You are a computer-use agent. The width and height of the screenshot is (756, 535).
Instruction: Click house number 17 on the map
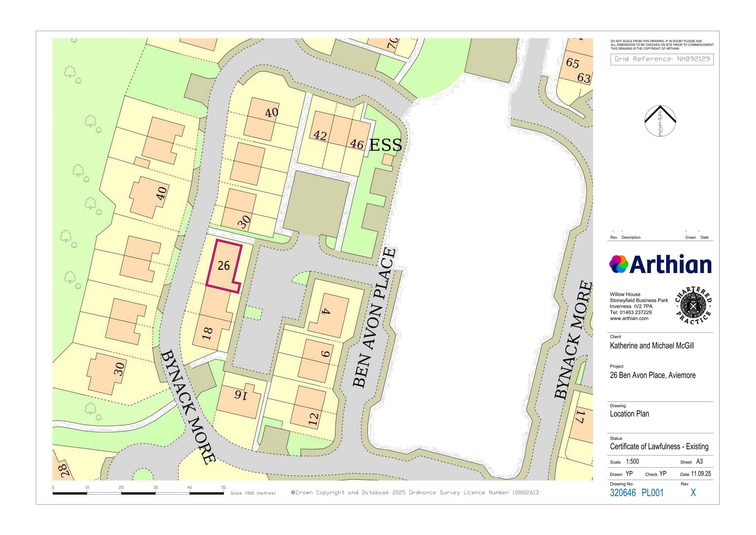[x=580, y=417]
